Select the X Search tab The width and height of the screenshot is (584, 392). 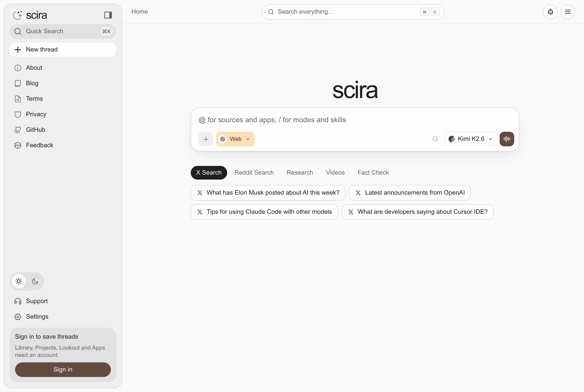(209, 173)
